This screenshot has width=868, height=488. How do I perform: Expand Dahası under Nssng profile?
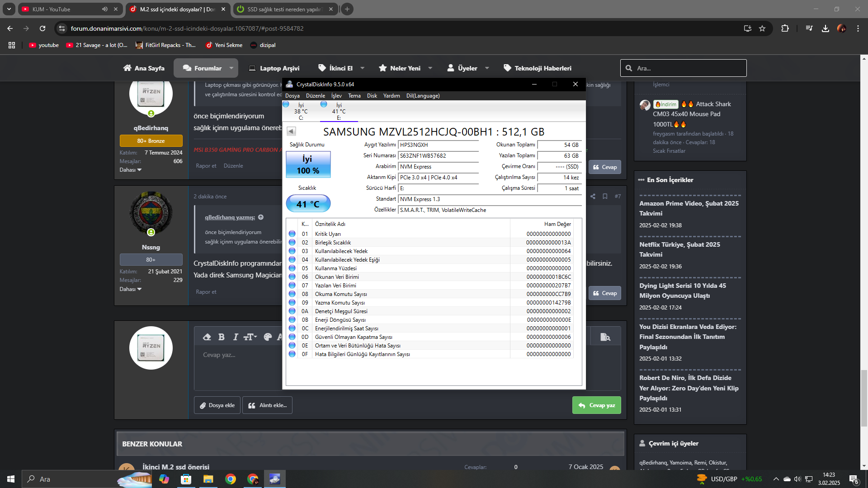[x=131, y=289]
